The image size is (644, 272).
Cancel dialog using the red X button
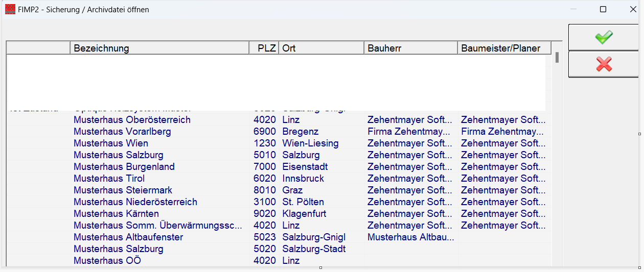(x=604, y=64)
